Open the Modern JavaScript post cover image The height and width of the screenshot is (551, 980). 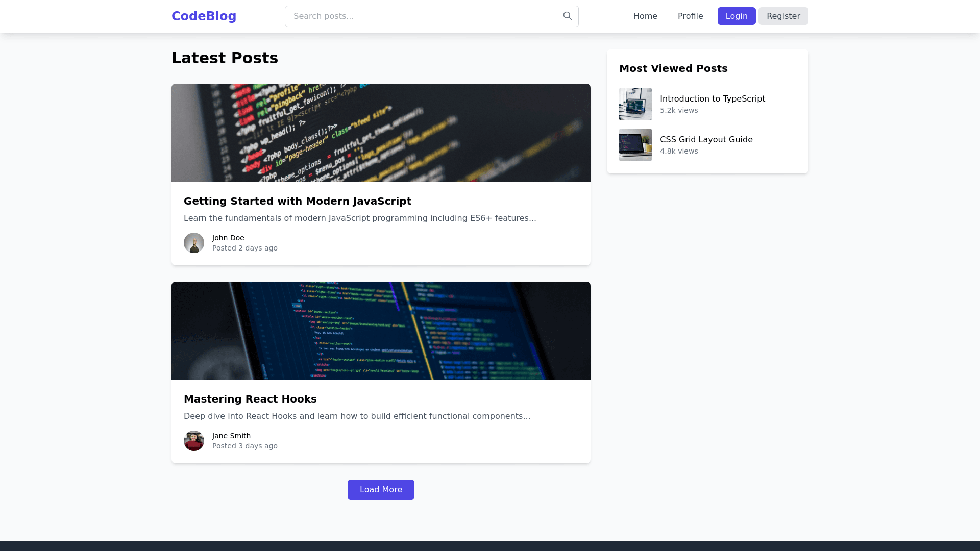tap(381, 133)
